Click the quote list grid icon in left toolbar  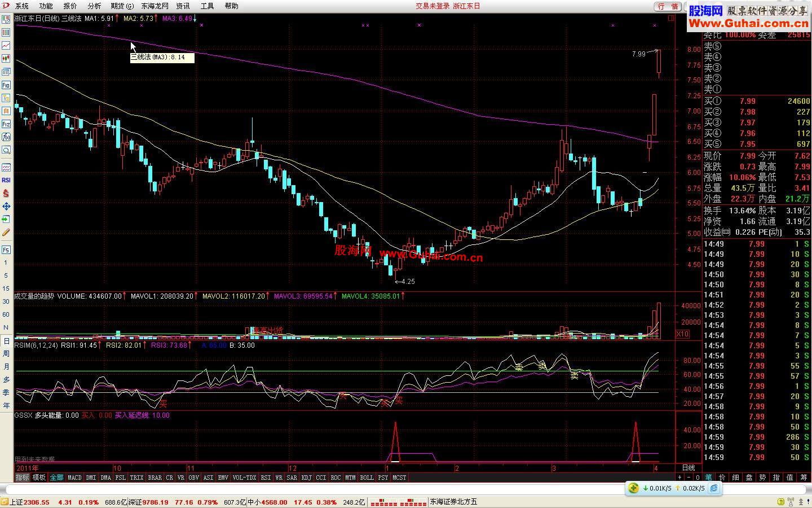[6, 32]
